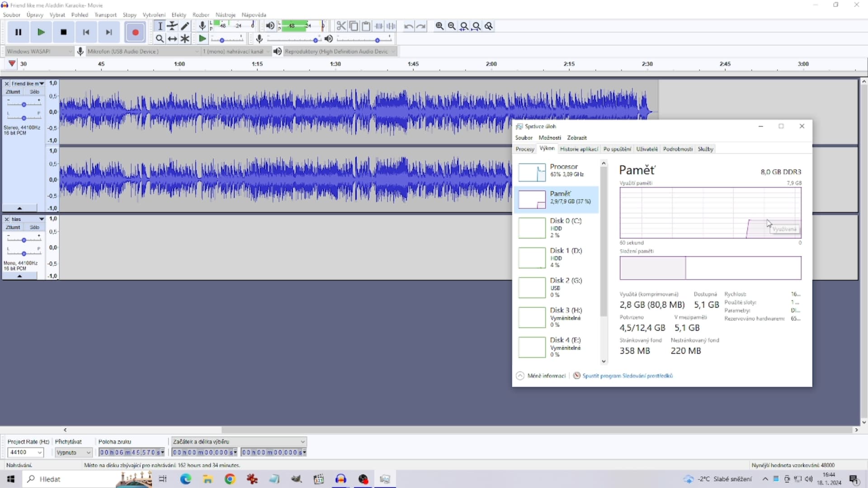Viewport: 868px width, 488px height.
Task: Click the Time Shift tool
Action: (x=172, y=39)
